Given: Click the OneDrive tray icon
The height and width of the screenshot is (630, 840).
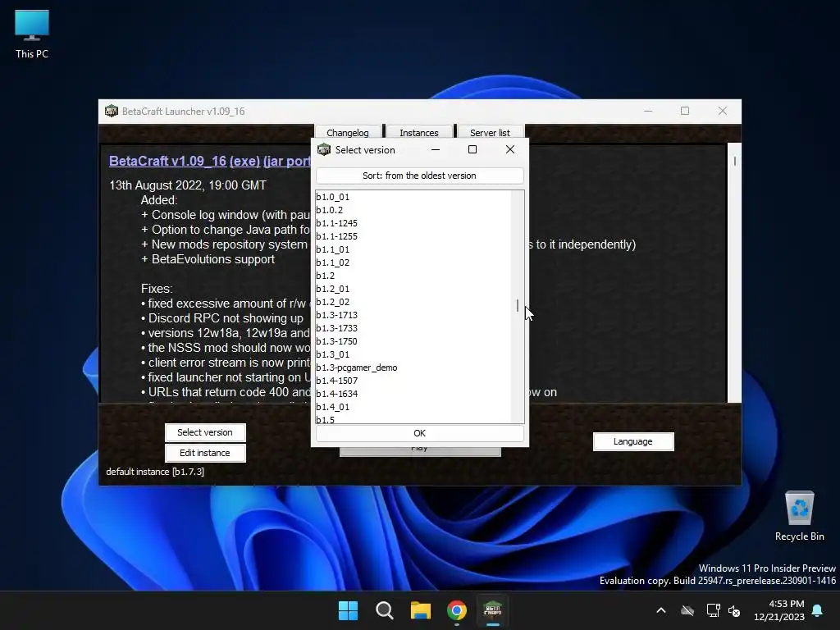Looking at the screenshot, I should 687,610.
